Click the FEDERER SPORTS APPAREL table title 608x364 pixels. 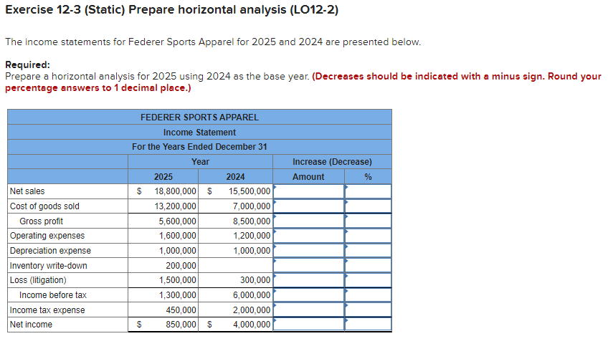pyautogui.click(x=200, y=118)
